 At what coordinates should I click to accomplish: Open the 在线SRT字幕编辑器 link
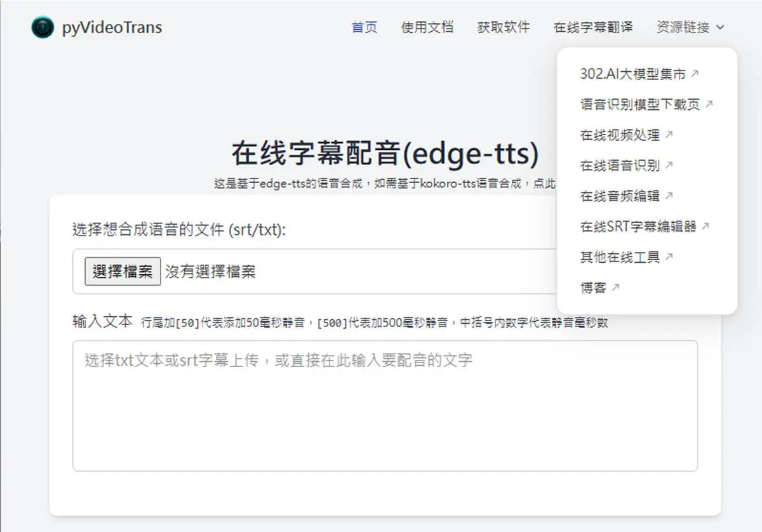[x=638, y=226]
